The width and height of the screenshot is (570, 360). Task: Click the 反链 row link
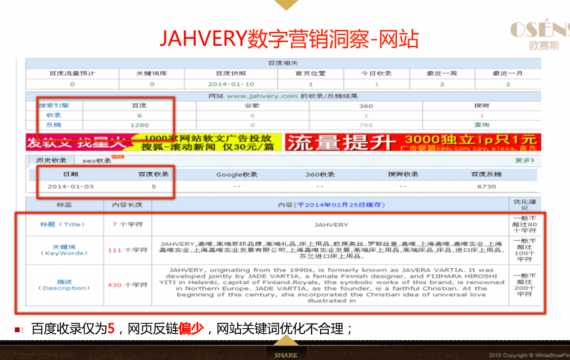(54, 125)
